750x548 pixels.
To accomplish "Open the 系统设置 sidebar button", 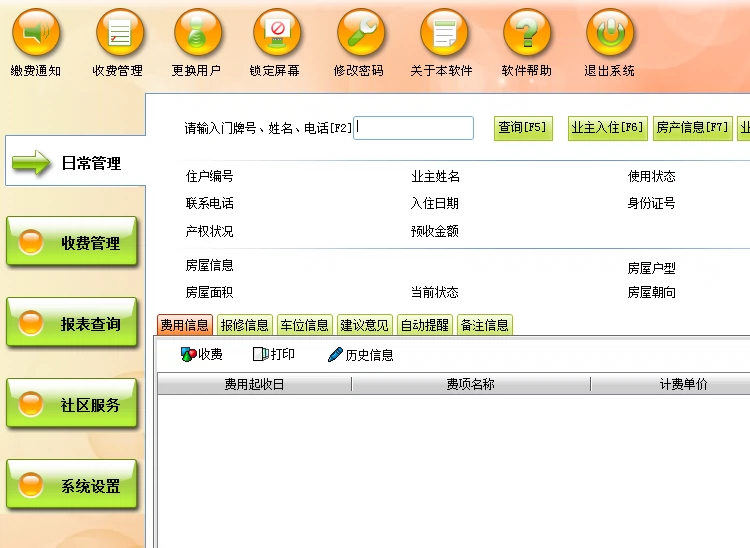I will click(x=72, y=484).
